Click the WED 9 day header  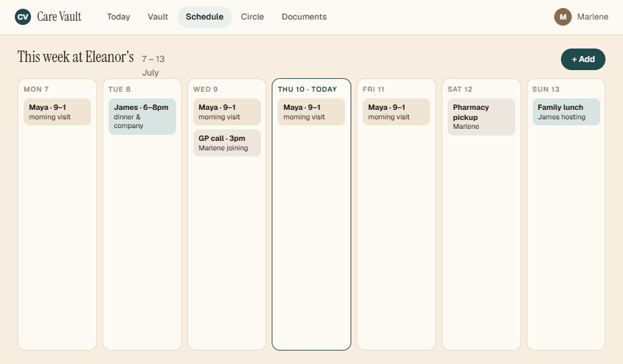(206, 89)
